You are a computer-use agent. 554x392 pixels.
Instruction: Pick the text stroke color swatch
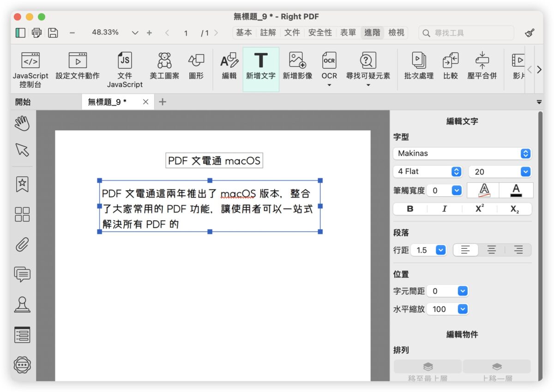point(484,190)
